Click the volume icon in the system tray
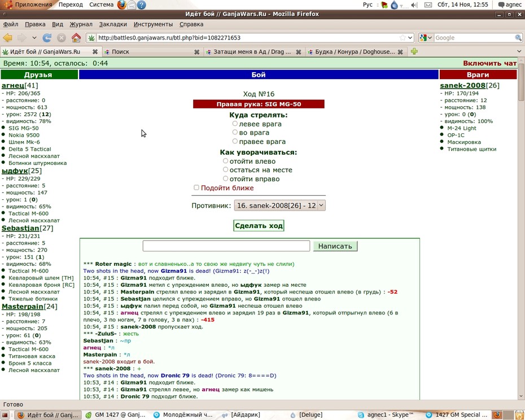525x420 pixels. coord(414,5)
